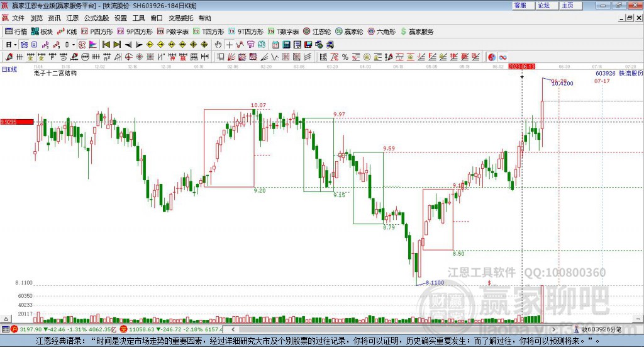Click the 8.1100 low price label on chart
Viewport: 644px width, 347px height.
(435, 283)
